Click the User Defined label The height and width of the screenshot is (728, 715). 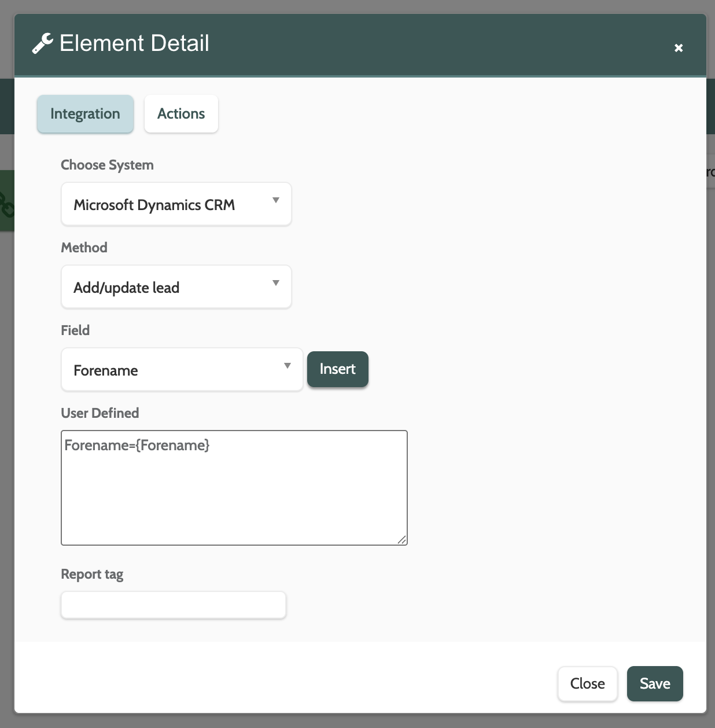coord(99,413)
